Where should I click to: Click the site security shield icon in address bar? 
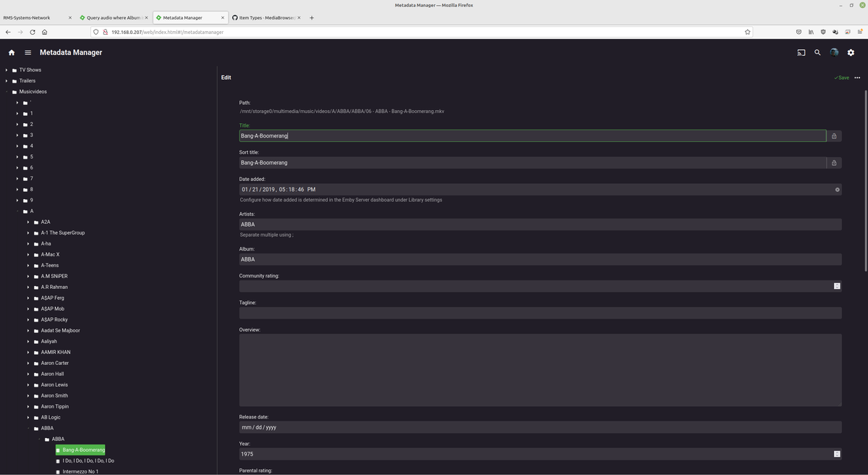[96, 32]
